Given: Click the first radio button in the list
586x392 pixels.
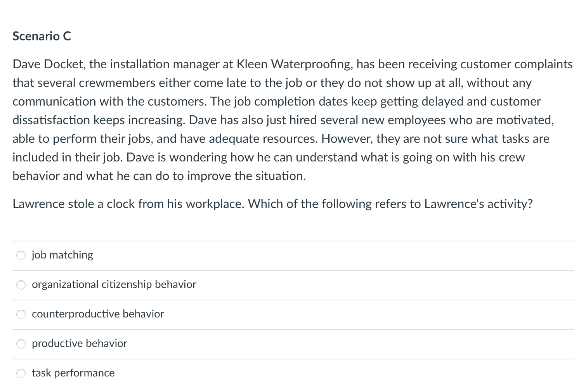Looking at the screenshot, I should [21, 255].
